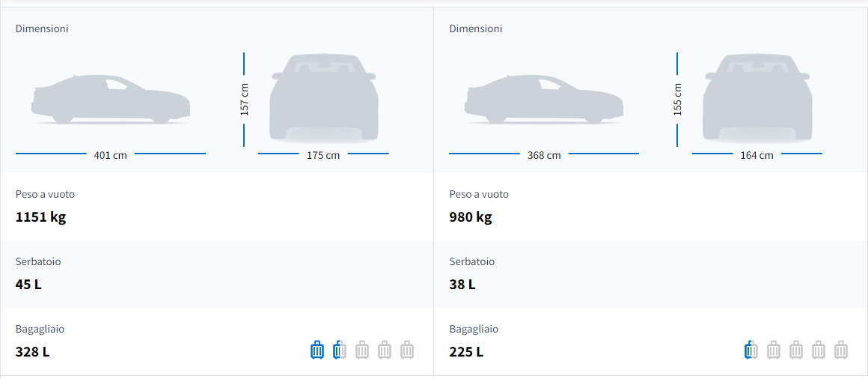The image size is (868, 379).
Task: Click the 157 cm height label
Action: (245, 99)
